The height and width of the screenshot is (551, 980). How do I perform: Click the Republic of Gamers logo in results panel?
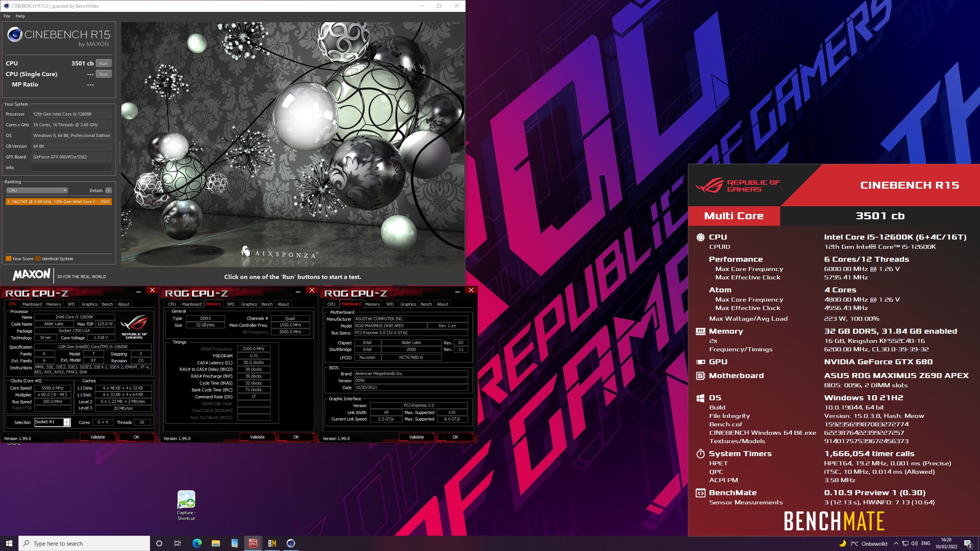click(x=738, y=186)
